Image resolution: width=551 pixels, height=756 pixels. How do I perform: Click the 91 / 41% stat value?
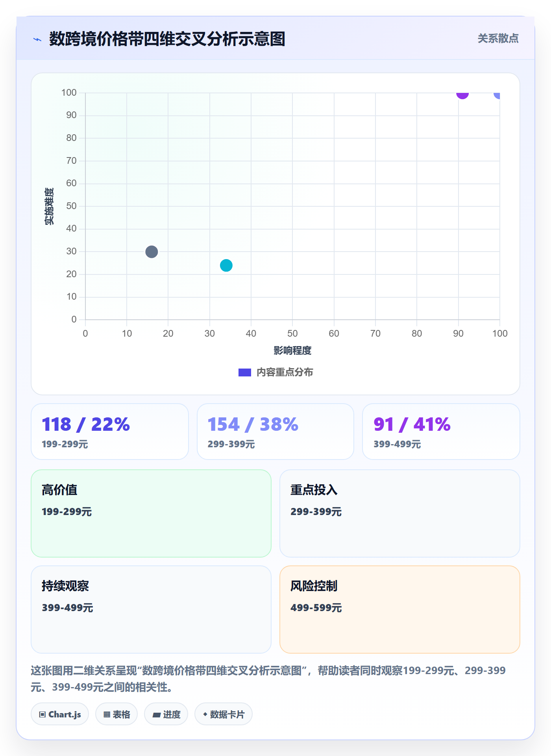pos(412,424)
